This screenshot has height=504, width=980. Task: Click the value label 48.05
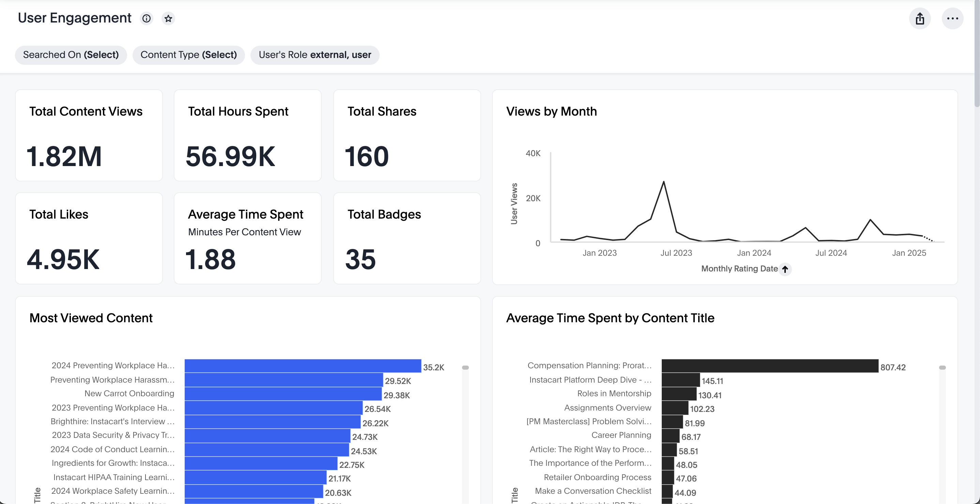click(x=686, y=465)
